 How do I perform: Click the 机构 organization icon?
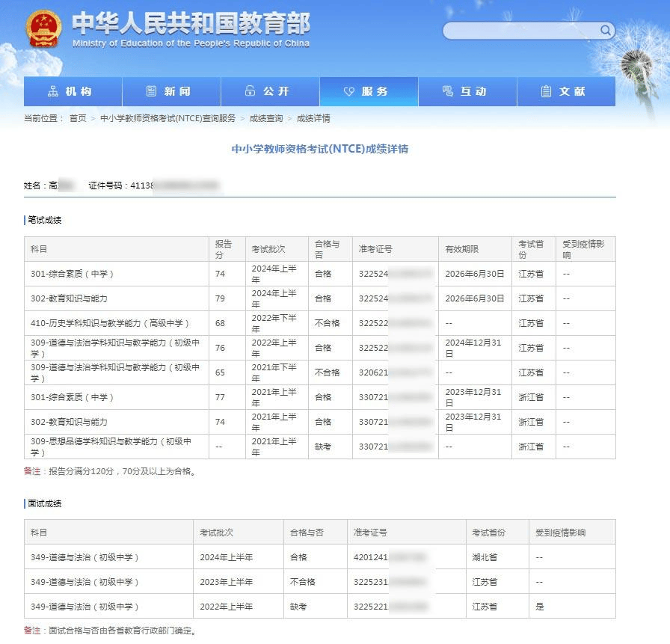[x=53, y=91]
